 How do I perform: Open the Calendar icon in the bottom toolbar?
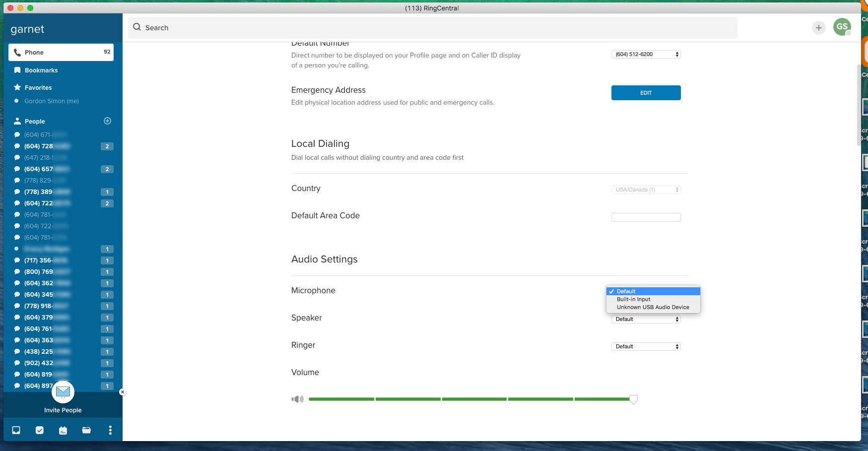(63, 430)
